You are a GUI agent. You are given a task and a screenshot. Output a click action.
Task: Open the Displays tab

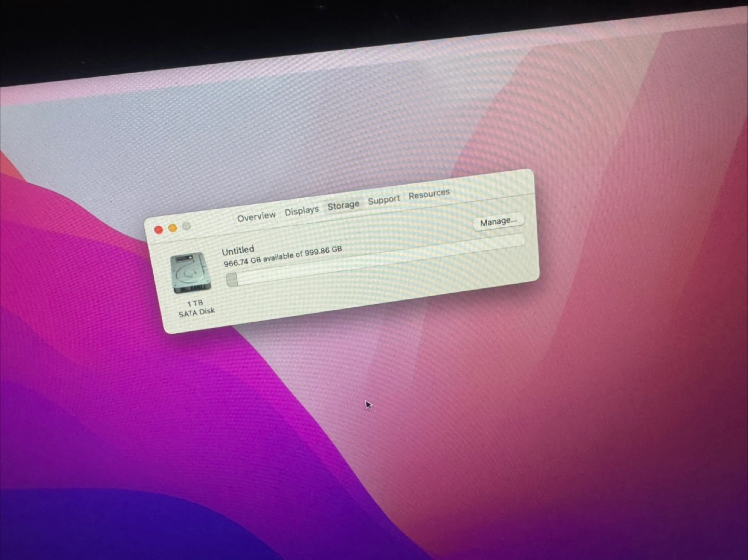pos(301,210)
